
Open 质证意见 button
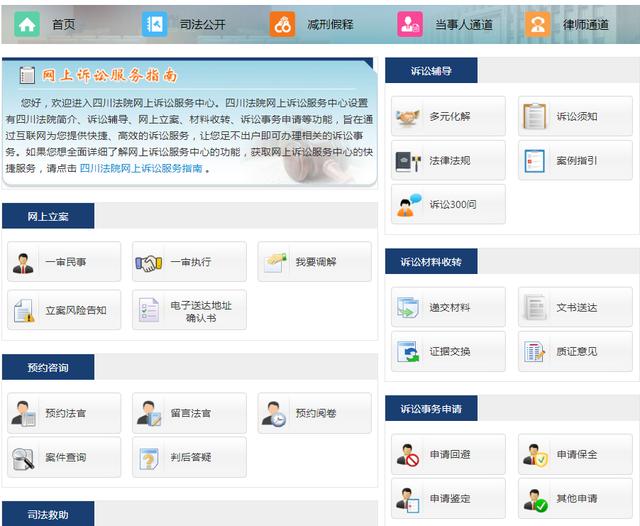[576, 351]
